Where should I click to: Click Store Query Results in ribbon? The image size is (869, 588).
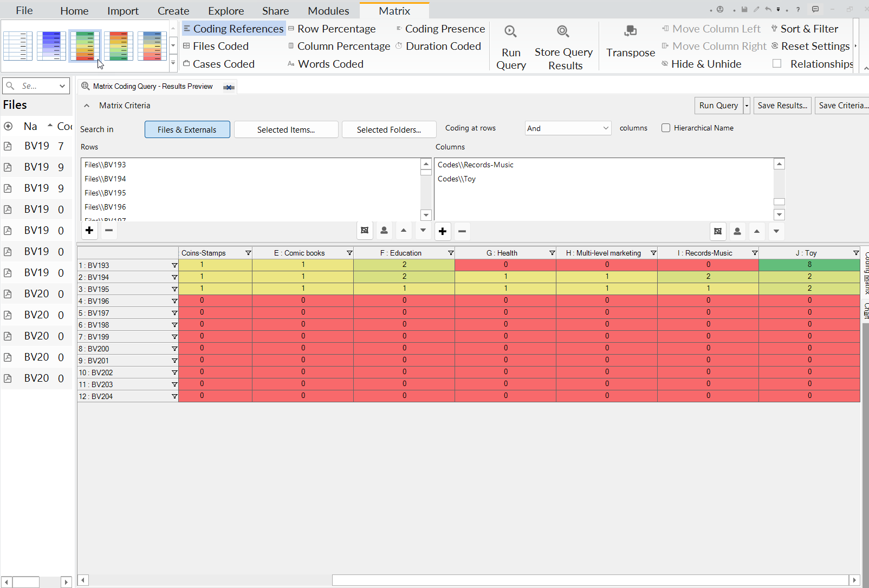563,48
